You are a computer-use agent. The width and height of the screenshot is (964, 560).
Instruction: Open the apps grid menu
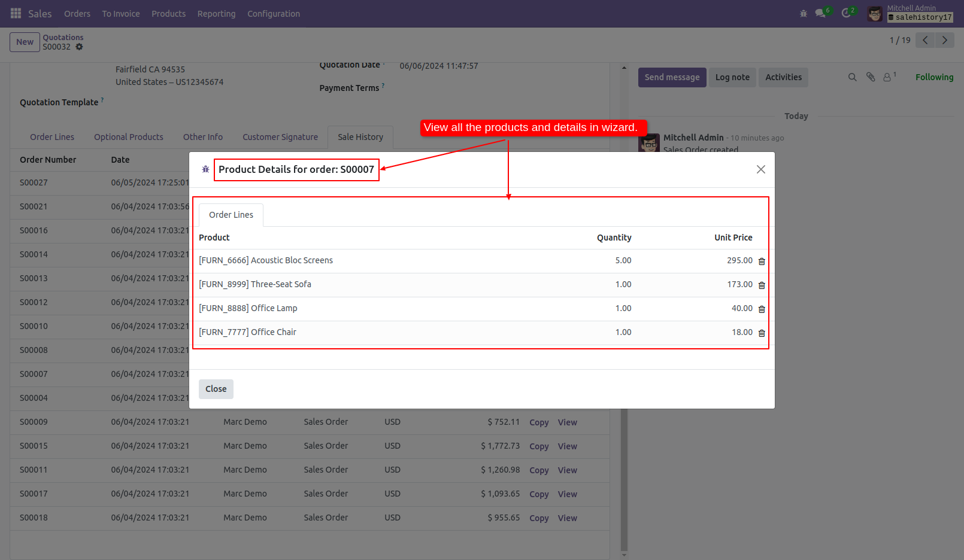tap(16, 13)
